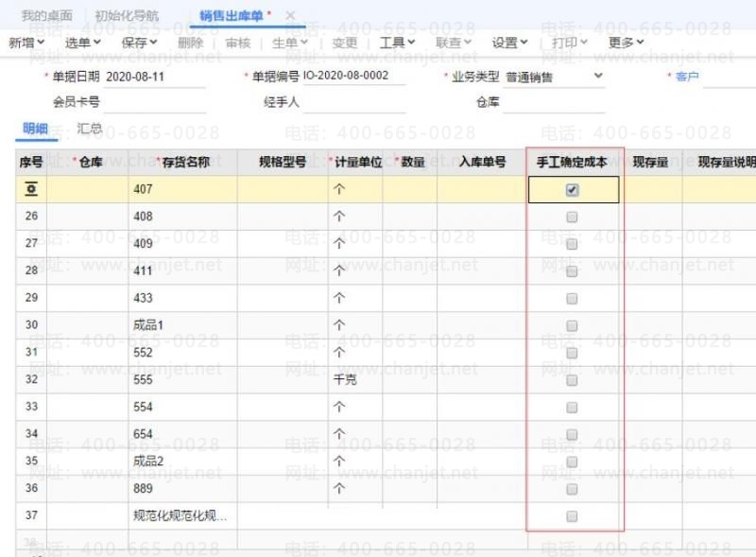The image size is (756, 557).
Task: Click the 数量 column header
Action: (x=410, y=162)
